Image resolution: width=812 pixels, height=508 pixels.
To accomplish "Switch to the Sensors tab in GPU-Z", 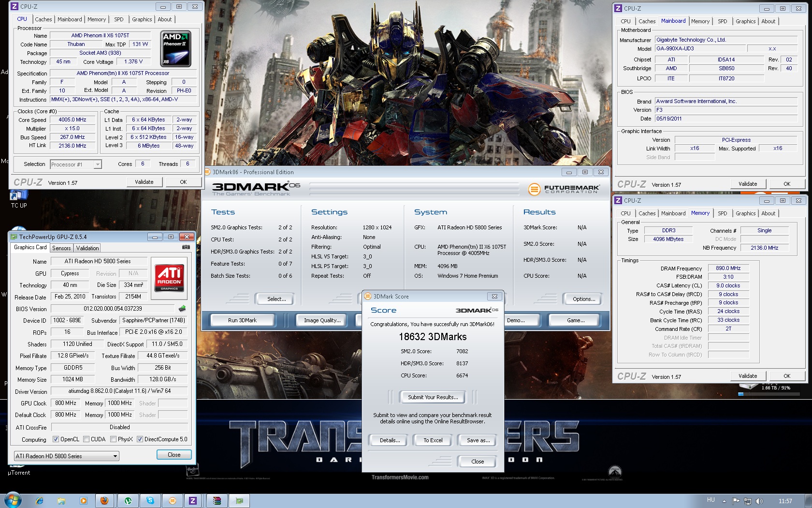I will 61,248.
